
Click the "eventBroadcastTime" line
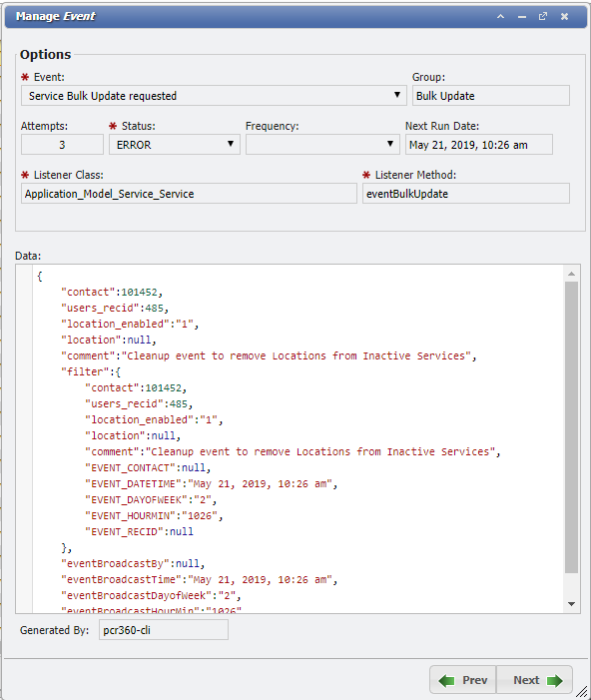pos(199,580)
